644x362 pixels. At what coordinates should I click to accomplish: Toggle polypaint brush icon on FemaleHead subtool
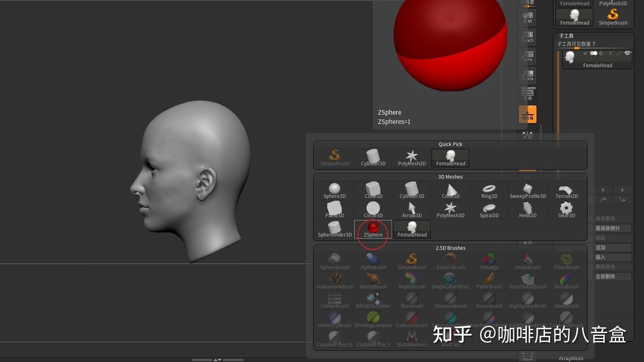pos(619,53)
